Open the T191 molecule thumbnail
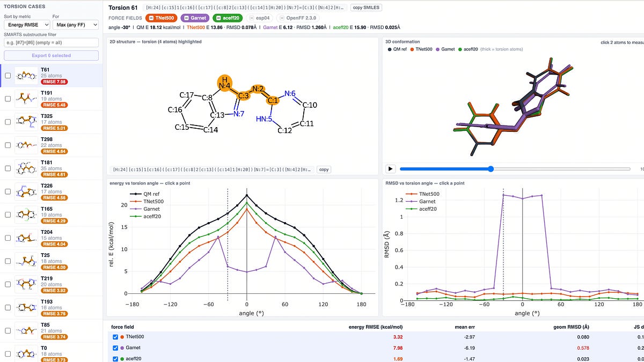 pyautogui.click(x=26, y=99)
